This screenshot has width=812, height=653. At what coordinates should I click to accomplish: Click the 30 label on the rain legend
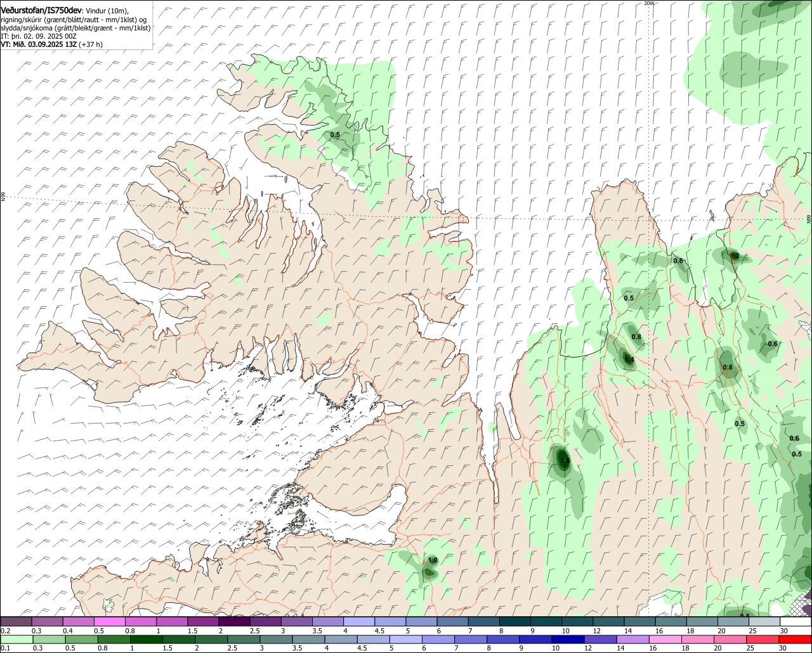tap(783, 648)
